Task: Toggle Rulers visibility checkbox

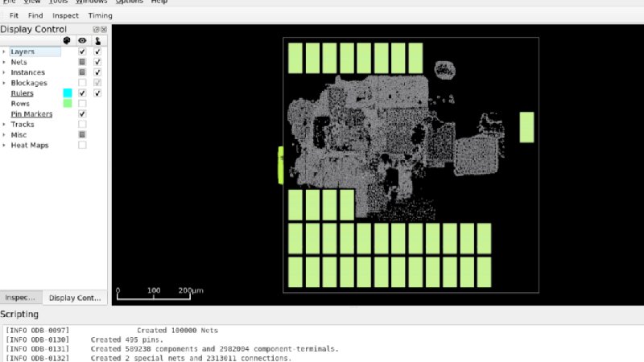Action: 82,93
